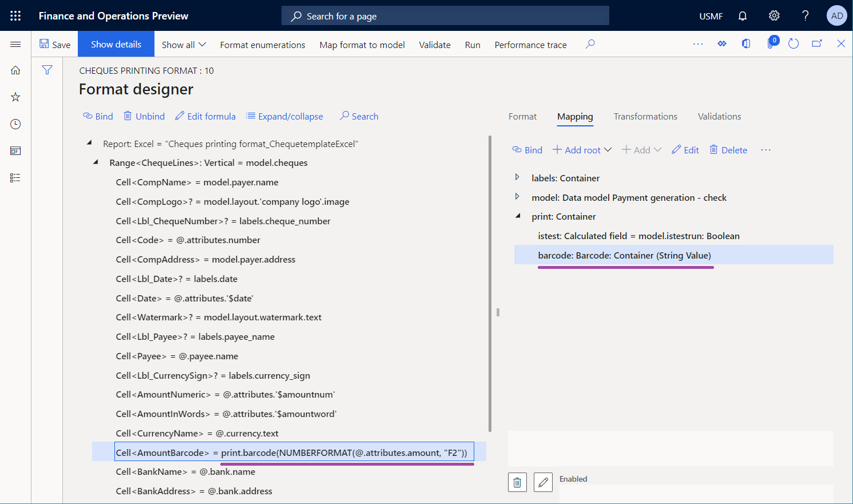Open Add root dropdown
Screen dimensions: 853x504
pos(582,150)
